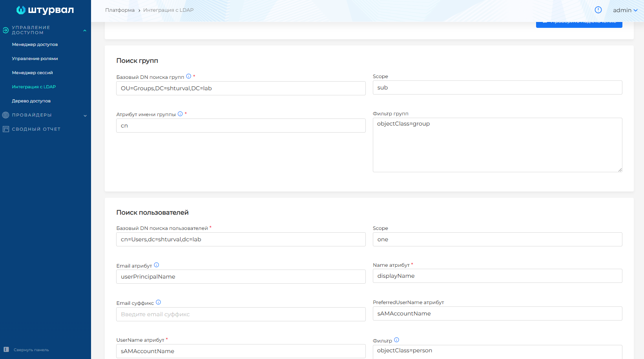The image size is (644, 359).
Task: Click info icon beside group name attribute
Action: 180,114
